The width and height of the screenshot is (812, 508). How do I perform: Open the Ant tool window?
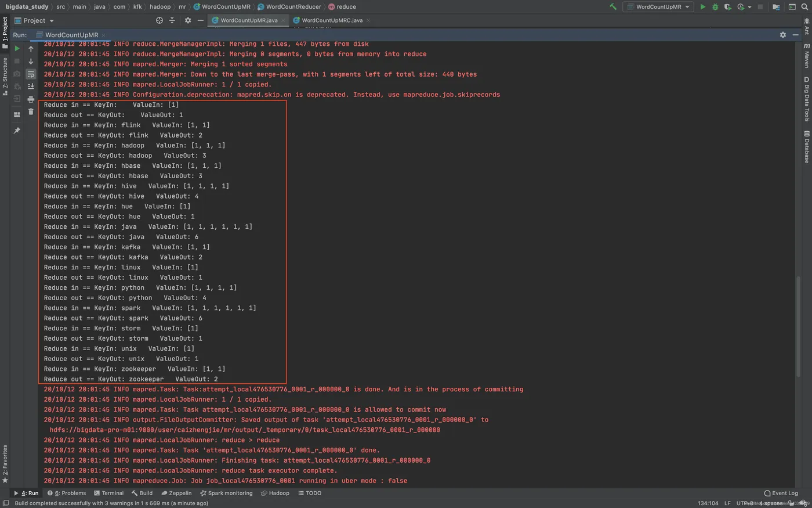807,26
